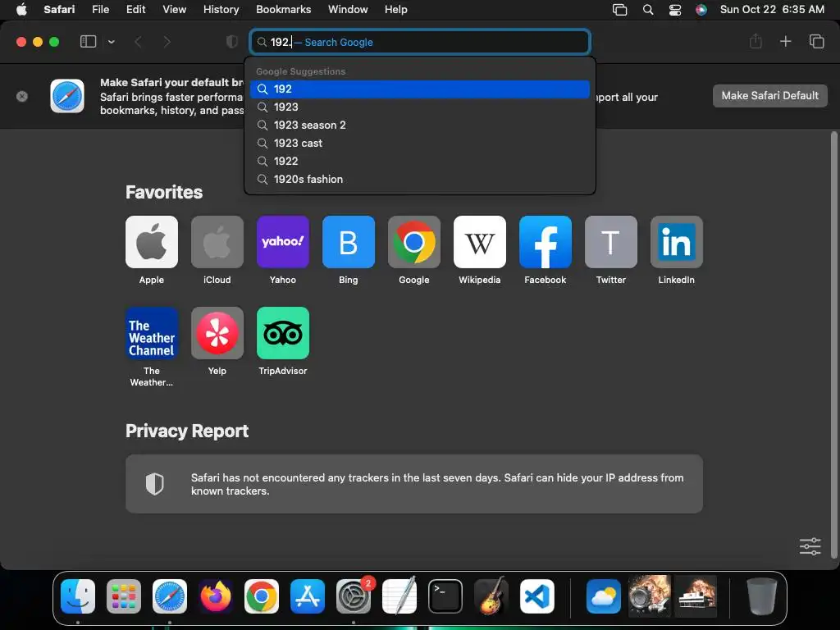Image resolution: width=840 pixels, height=630 pixels.
Task: Open the privacy report shield in toolbar
Action: (232, 42)
